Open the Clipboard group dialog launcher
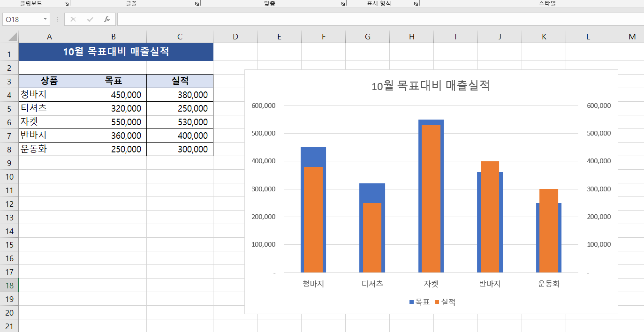Viewport: 644px width, 332px height. click(x=67, y=4)
